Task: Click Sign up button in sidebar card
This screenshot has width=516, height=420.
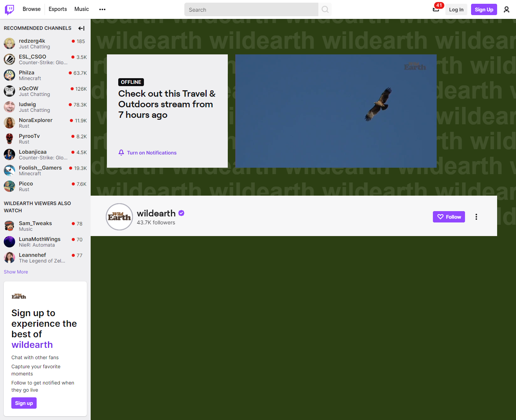Action: tap(24, 403)
